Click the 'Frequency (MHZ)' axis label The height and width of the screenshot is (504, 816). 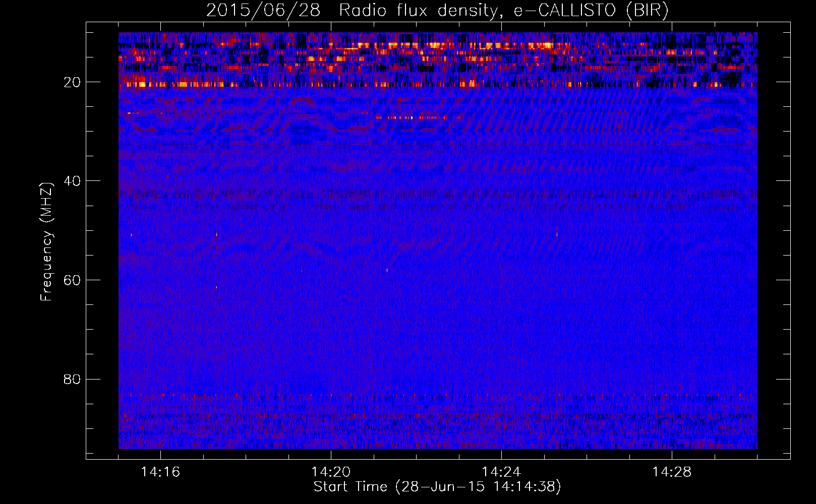(46, 242)
